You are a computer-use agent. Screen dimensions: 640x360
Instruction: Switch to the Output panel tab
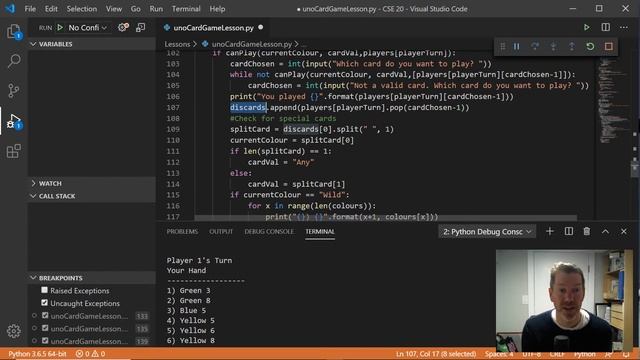pos(221,231)
